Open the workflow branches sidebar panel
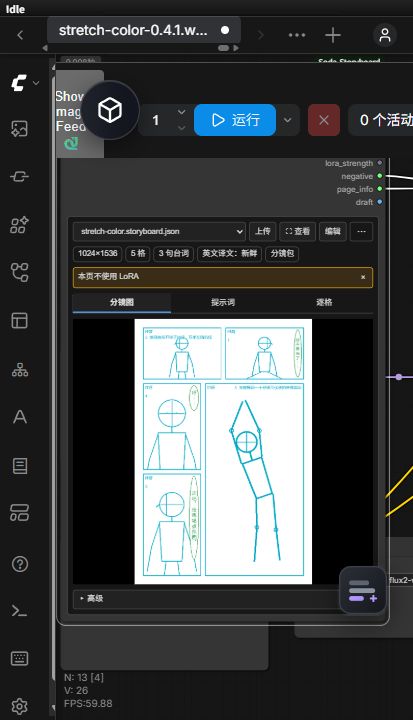Screen dimensions: 413x720 [x=19, y=272]
